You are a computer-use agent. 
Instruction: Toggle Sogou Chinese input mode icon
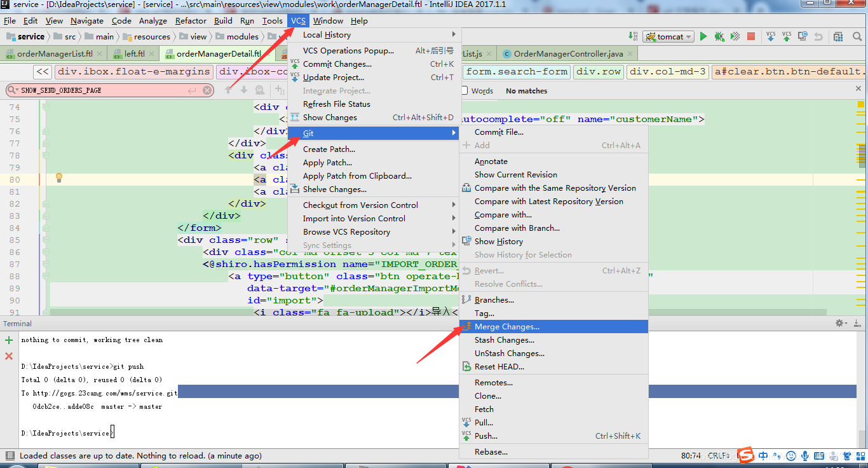point(763,456)
